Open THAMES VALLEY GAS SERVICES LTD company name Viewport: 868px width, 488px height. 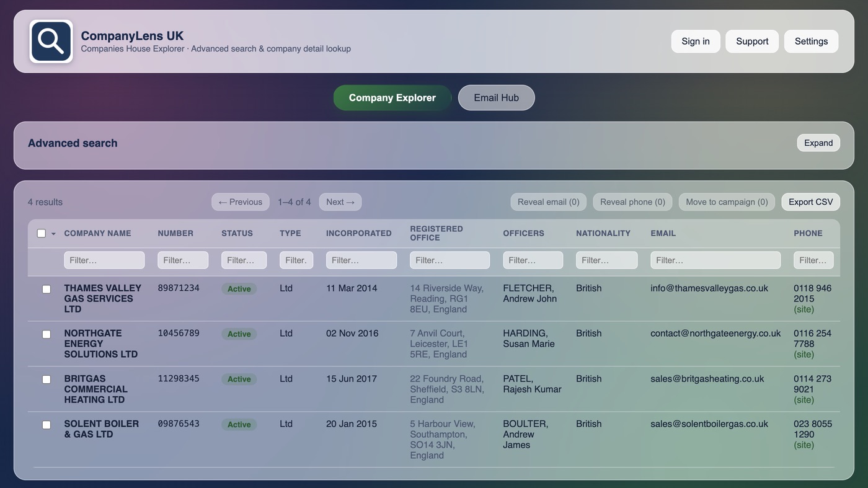tap(103, 299)
